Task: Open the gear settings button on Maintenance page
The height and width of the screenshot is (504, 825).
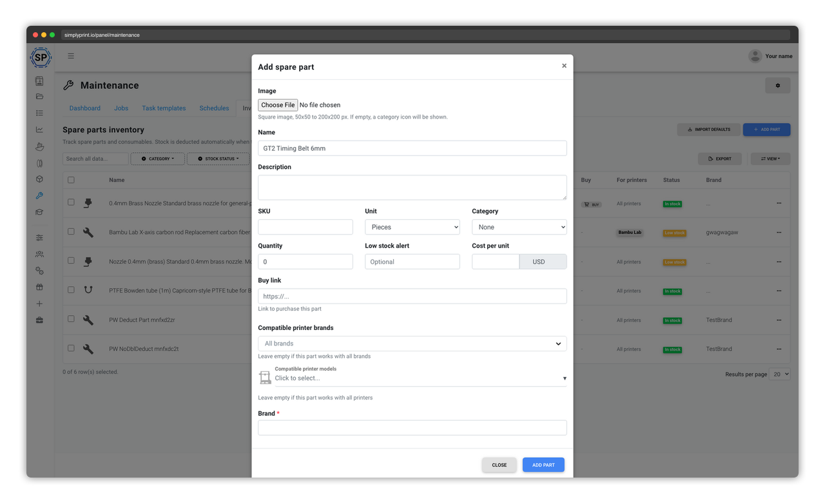Action: click(777, 86)
